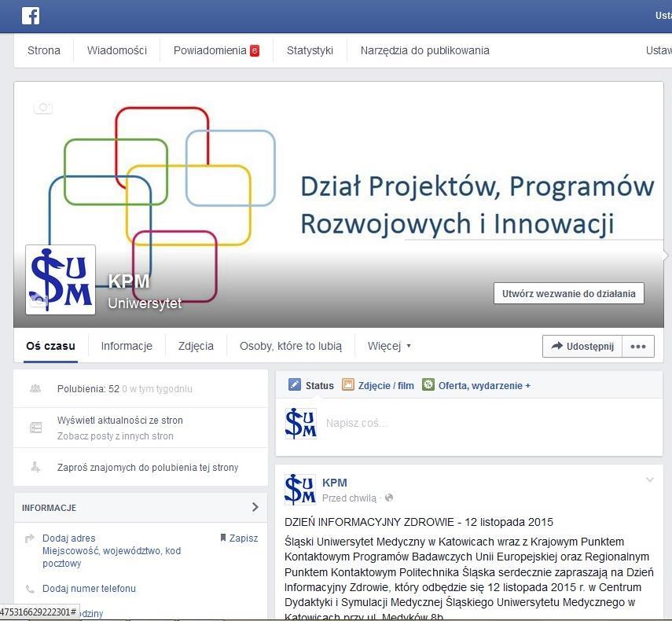Click the Przed chwilą timestamp
Screen dimensions: 672x621
[349, 498]
